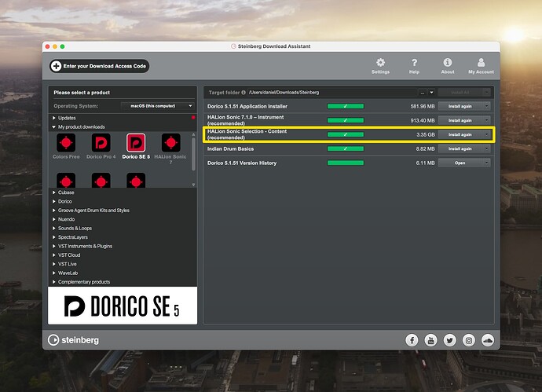This screenshot has width=542, height=392.
Task: Open dropdown arrow beside Version History Open button
Action: pos(487,163)
